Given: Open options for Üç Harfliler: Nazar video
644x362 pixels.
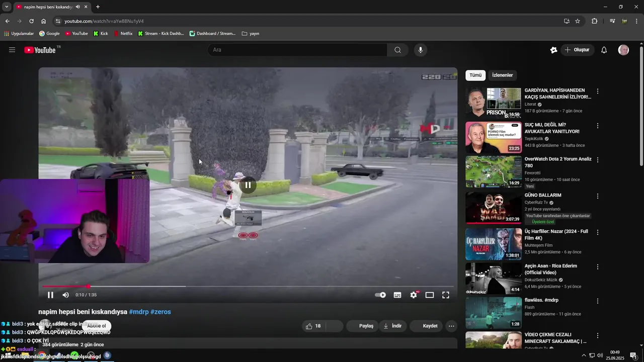Looking at the screenshot, I should pos(598,232).
